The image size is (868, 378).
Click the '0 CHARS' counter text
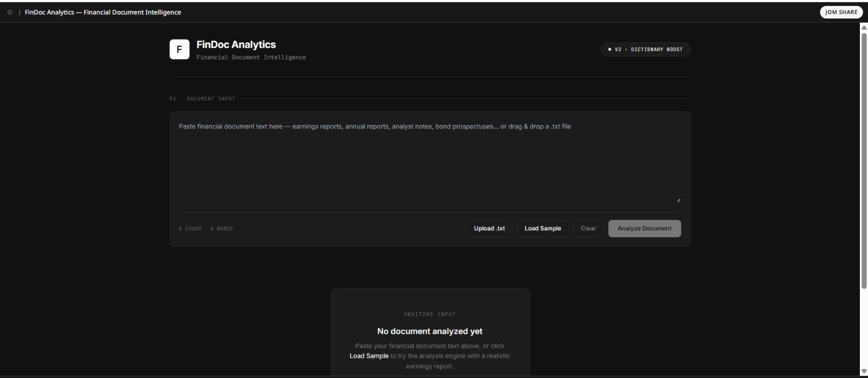coord(190,229)
